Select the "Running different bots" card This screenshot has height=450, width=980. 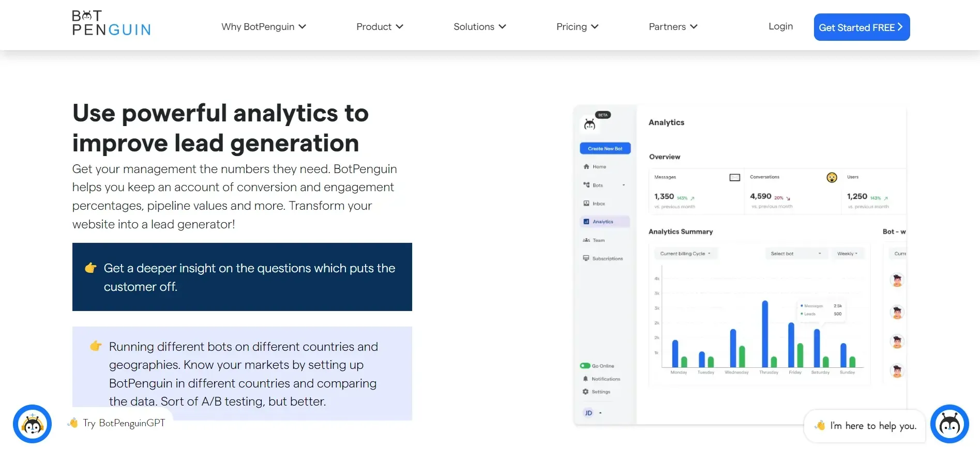click(x=242, y=374)
